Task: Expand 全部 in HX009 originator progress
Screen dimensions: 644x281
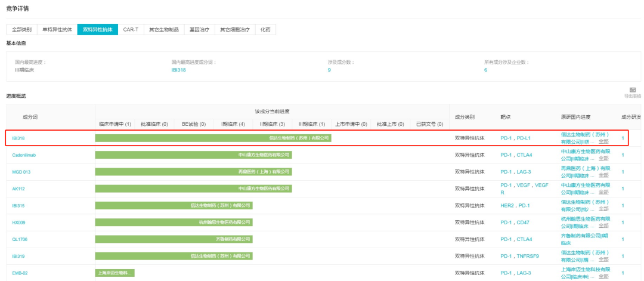Action: 603,226
